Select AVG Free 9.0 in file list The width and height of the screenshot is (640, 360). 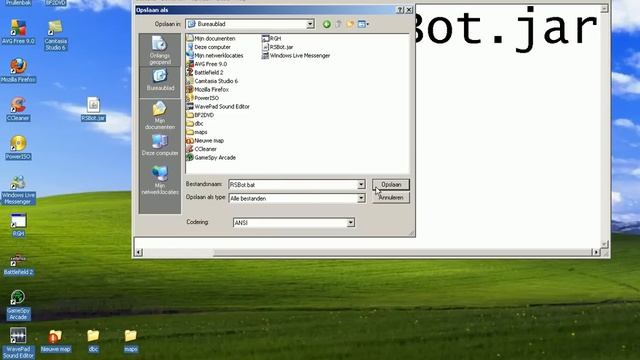[x=207, y=64]
